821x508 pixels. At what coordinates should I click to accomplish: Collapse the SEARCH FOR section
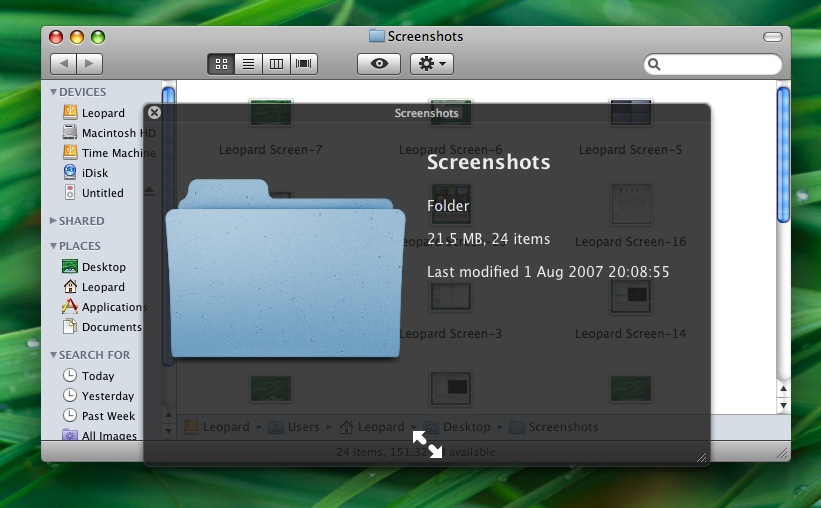coord(53,355)
